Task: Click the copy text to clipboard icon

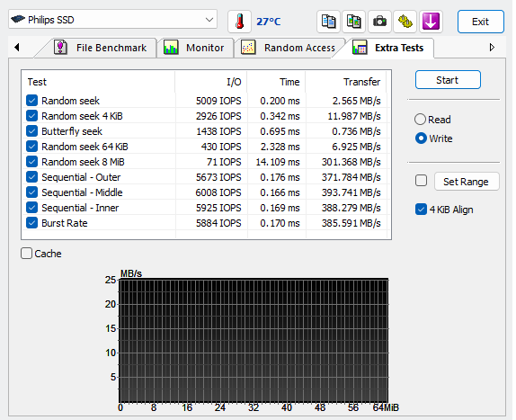Action: point(328,22)
